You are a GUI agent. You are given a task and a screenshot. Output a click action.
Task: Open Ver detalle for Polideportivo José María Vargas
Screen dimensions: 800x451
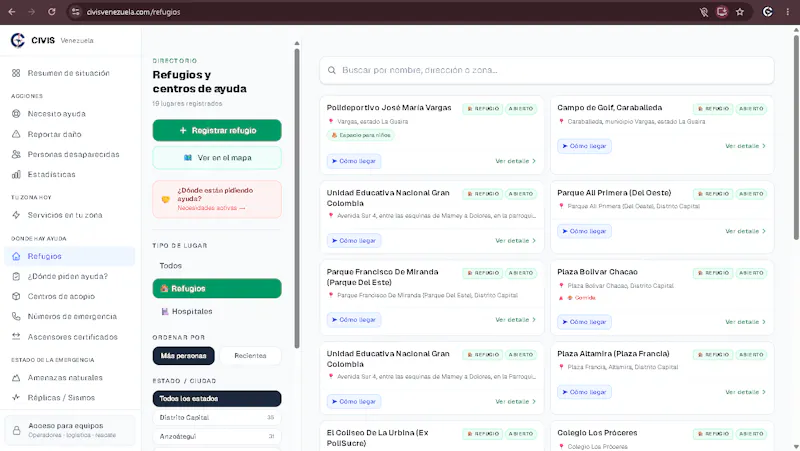tap(515, 161)
